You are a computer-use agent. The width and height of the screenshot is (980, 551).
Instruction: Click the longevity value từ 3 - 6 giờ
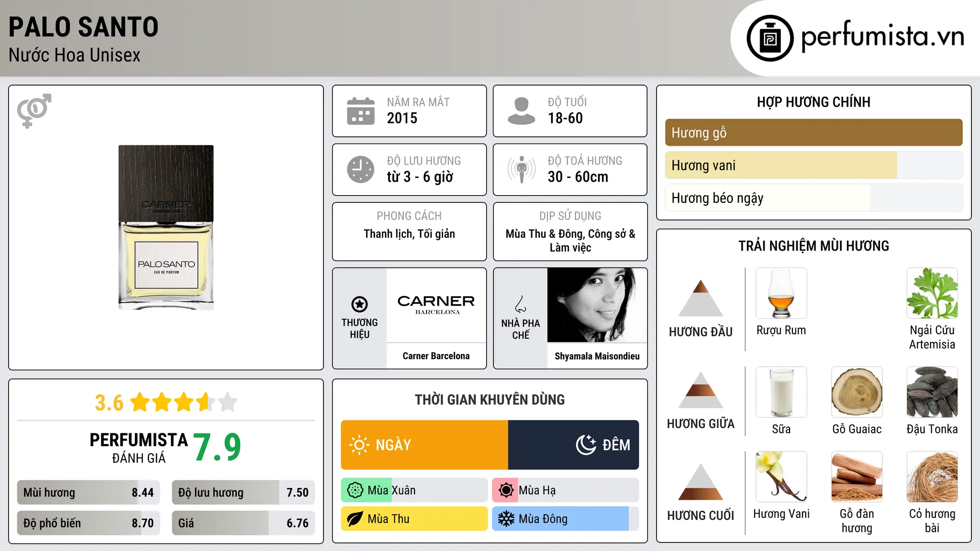point(420,177)
